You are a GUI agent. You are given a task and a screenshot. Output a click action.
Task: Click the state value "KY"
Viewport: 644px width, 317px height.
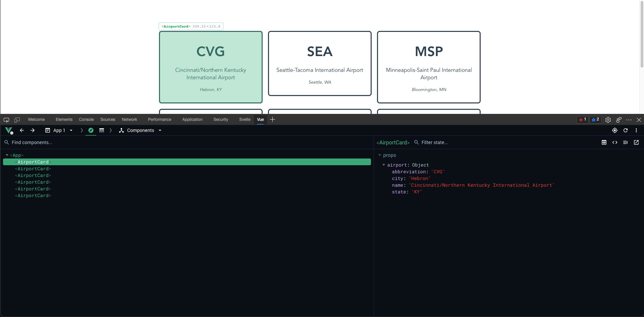point(417,192)
